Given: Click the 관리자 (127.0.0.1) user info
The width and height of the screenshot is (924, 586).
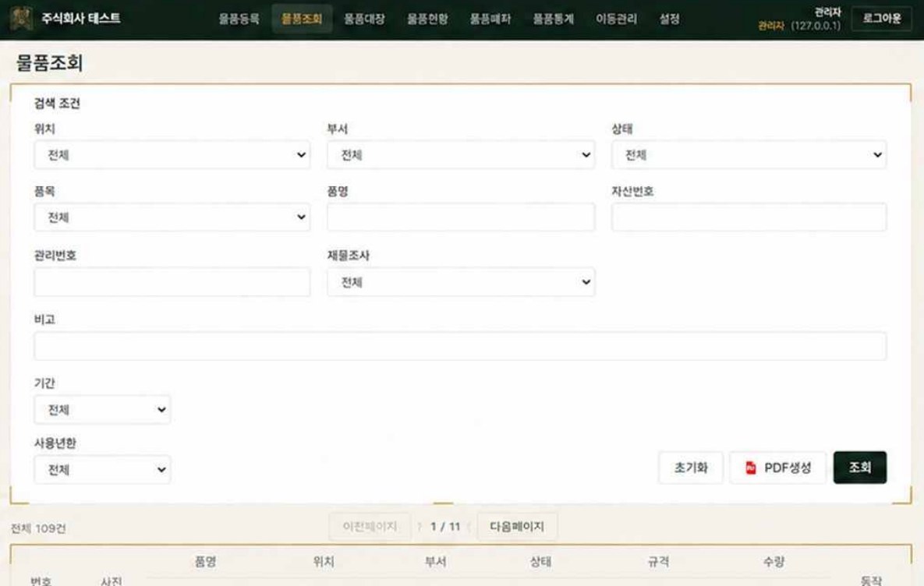Looking at the screenshot, I should [x=799, y=25].
